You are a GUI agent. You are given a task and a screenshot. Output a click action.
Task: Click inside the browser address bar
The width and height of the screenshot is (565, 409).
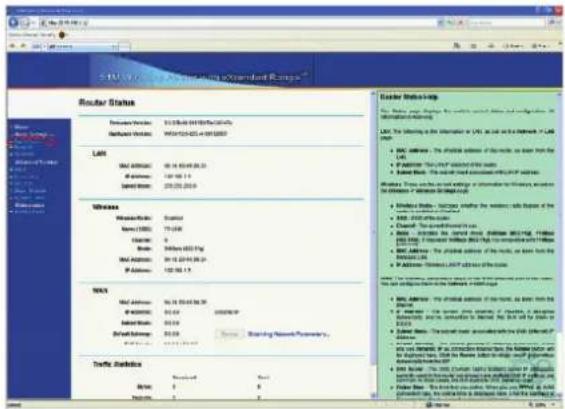pos(238,23)
